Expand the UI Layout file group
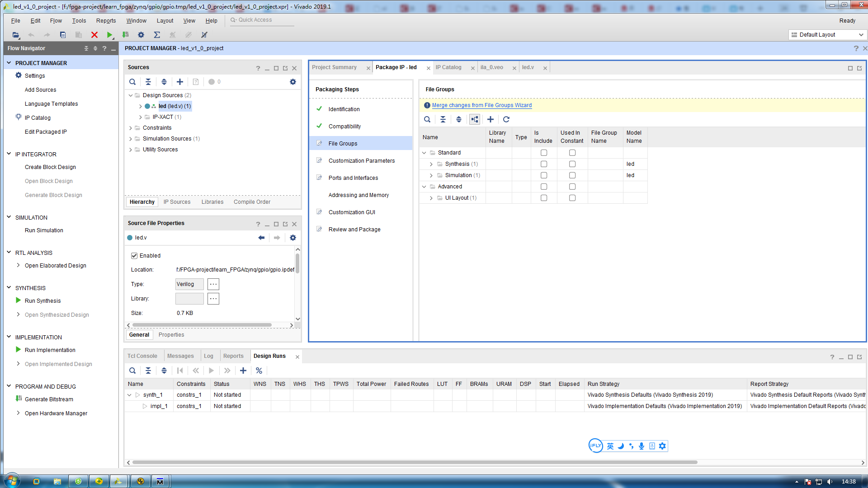This screenshot has width=868, height=488. (x=431, y=198)
